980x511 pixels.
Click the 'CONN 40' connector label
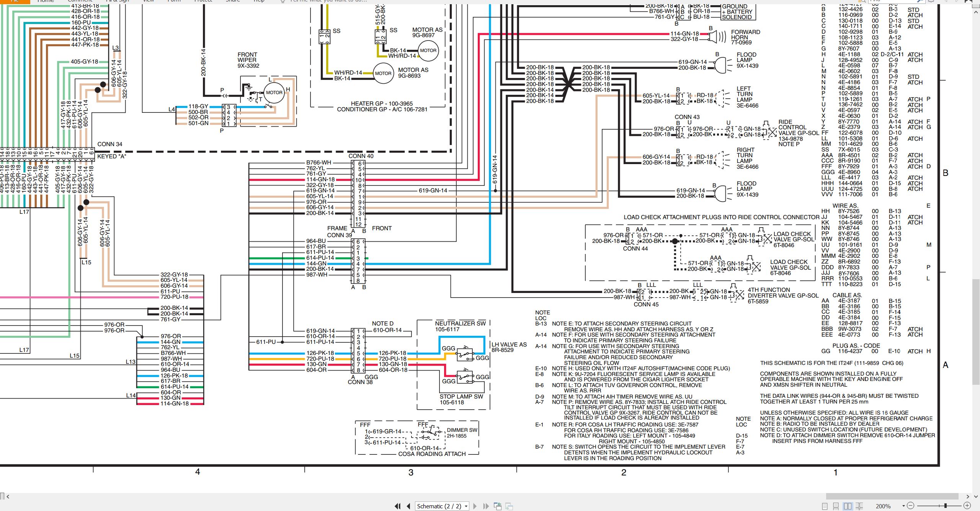pyautogui.click(x=361, y=156)
